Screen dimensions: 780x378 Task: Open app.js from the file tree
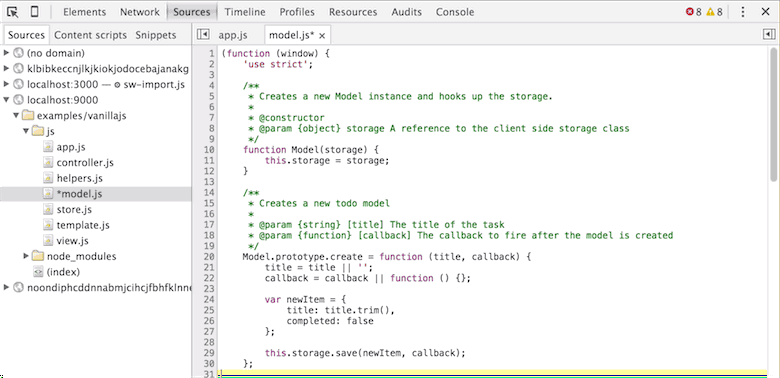pos(71,147)
